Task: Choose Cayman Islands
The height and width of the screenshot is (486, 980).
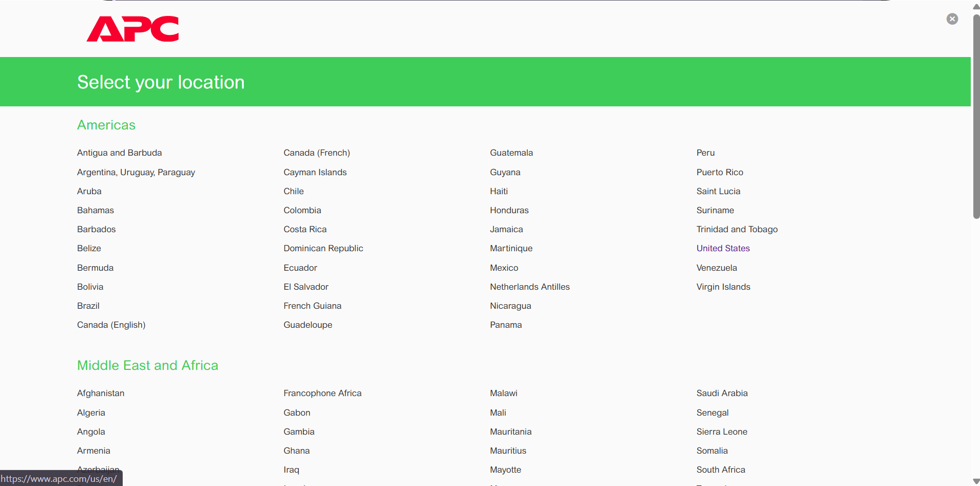Action: (315, 172)
